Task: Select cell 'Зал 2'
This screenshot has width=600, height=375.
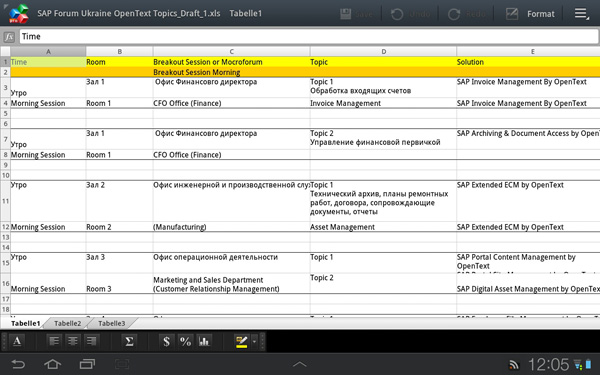Action: [119, 201]
